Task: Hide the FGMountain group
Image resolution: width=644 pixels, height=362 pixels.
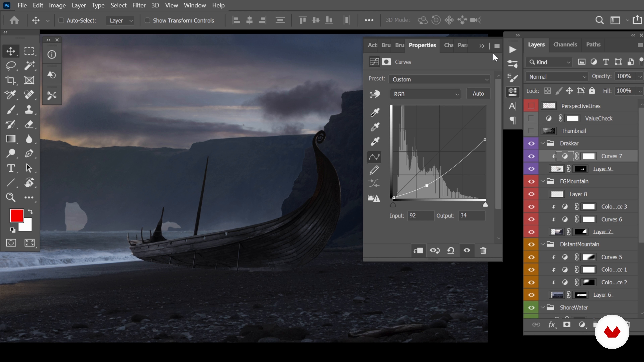Action: (x=531, y=181)
